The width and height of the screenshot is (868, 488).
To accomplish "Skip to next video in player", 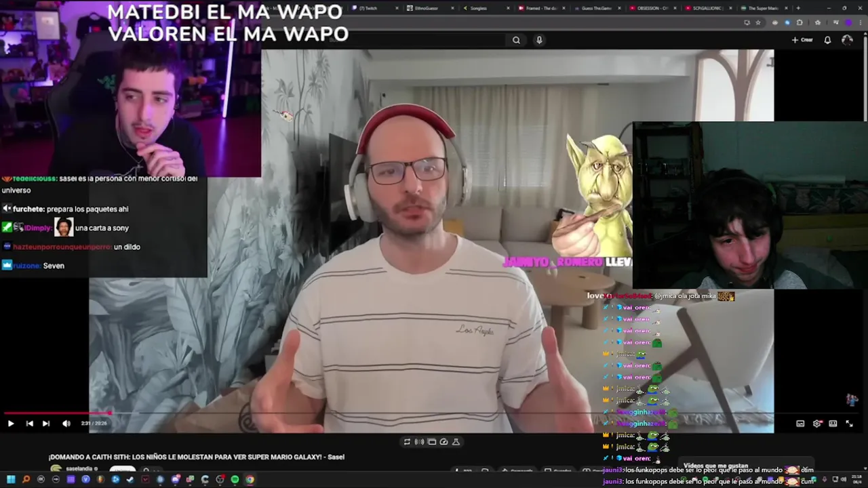I will [x=46, y=424].
